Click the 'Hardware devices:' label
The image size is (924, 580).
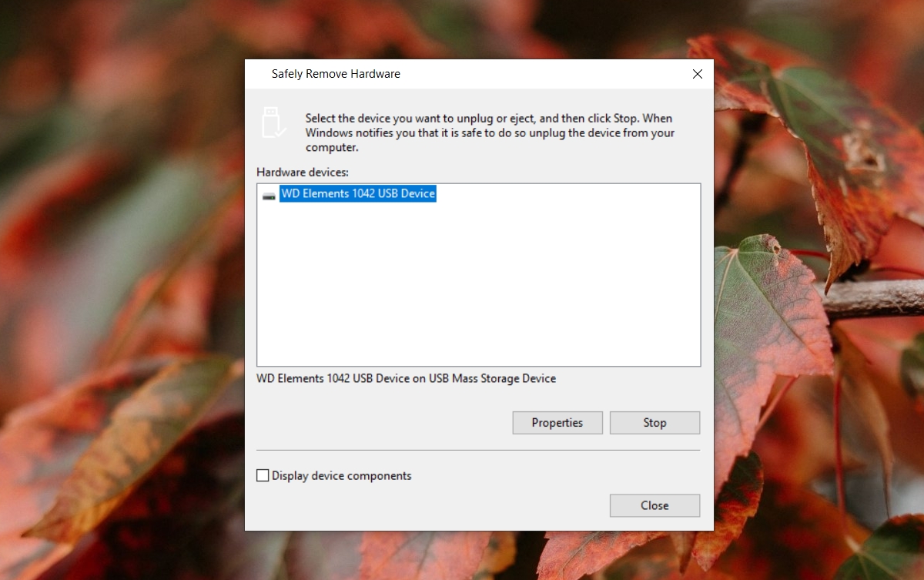point(303,172)
